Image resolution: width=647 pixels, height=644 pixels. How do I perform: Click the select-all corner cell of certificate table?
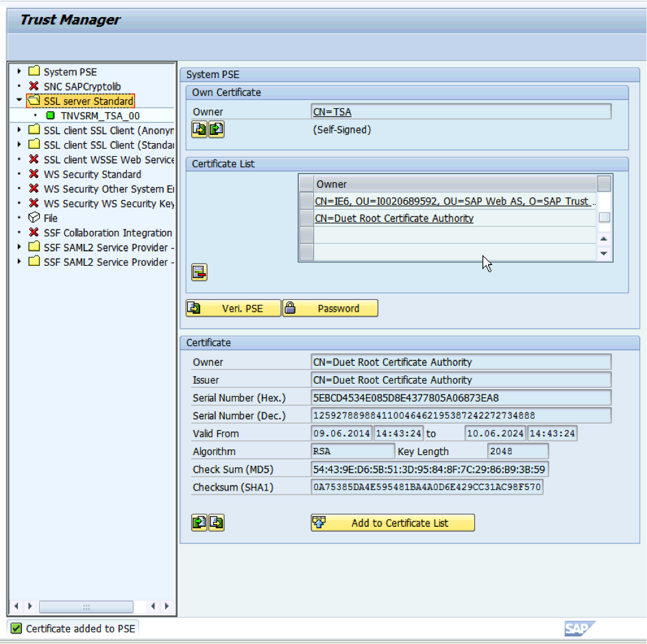click(x=306, y=184)
